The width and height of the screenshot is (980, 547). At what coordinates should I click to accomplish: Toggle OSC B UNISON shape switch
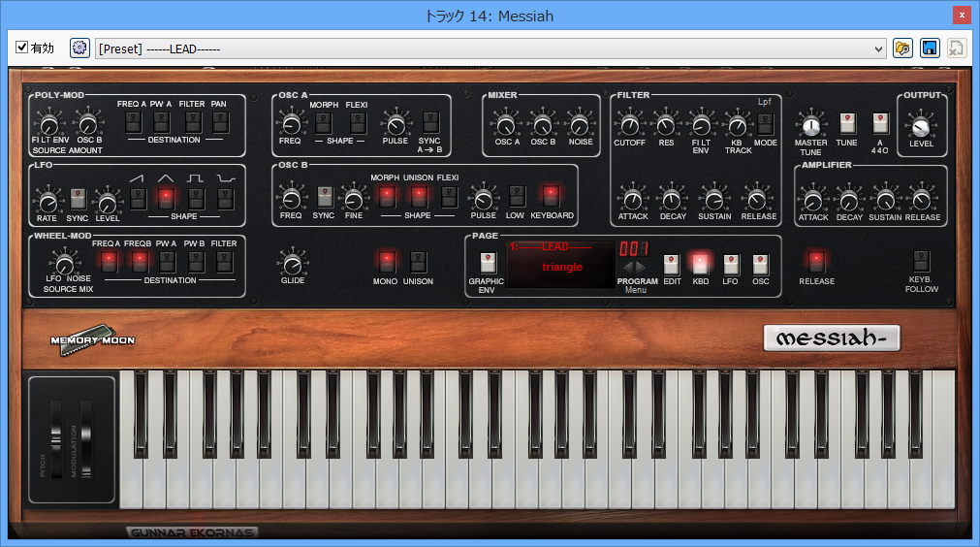click(x=418, y=196)
